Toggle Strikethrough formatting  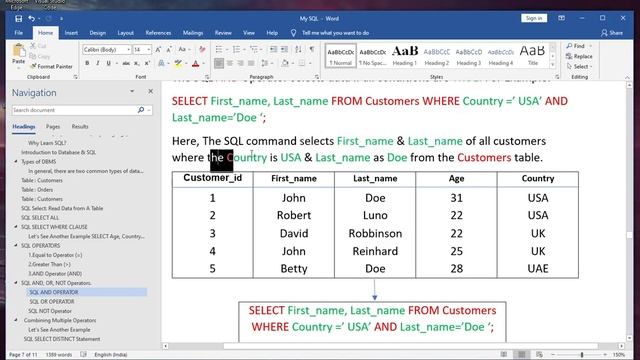[x=126, y=63]
